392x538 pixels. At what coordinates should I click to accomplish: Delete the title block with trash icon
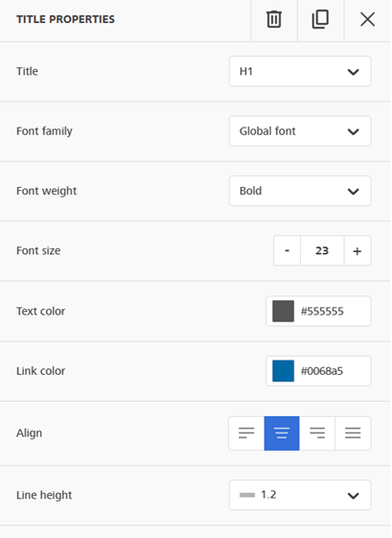pyautogui.click(x=274, y=19)
